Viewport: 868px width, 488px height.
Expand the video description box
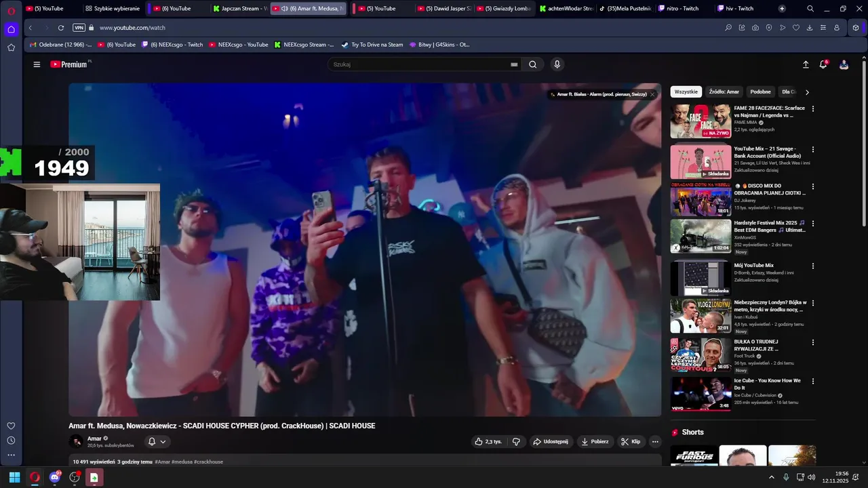pos(365,461)
